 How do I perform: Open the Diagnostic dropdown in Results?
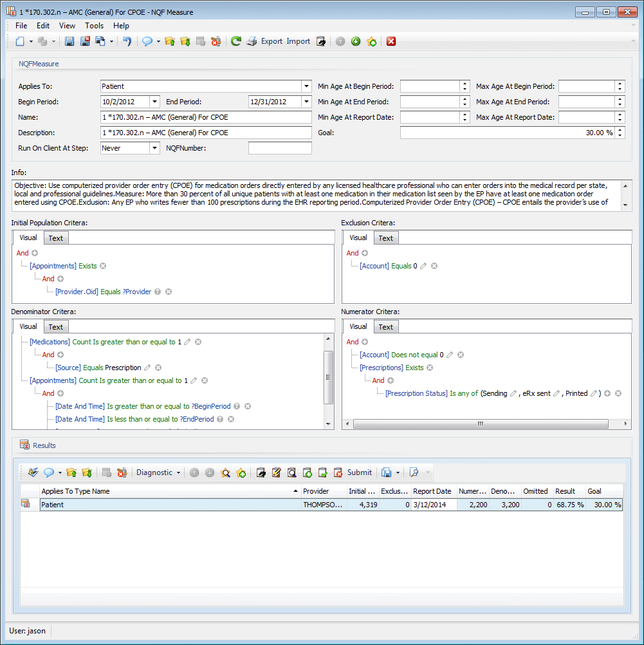(158, 472)
